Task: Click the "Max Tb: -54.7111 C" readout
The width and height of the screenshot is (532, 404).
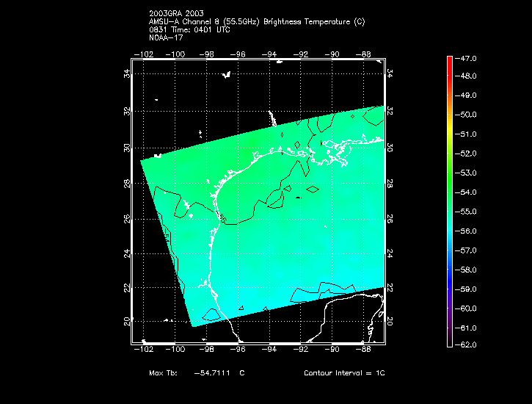Action: tap(197, 373)
